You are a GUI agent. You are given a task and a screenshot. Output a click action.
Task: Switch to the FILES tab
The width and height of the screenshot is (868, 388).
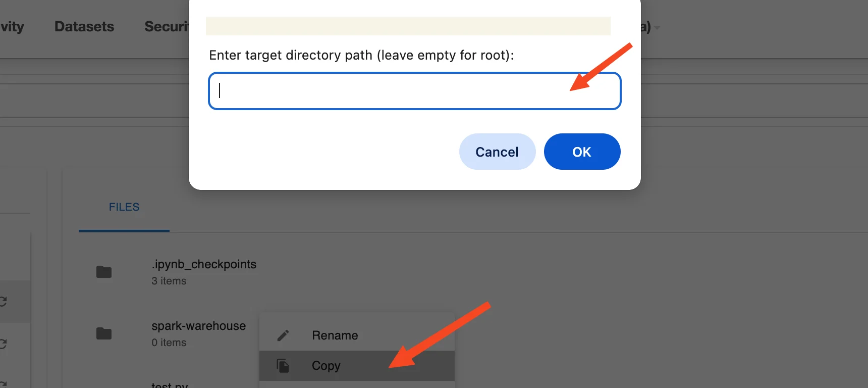pos(124,207)
